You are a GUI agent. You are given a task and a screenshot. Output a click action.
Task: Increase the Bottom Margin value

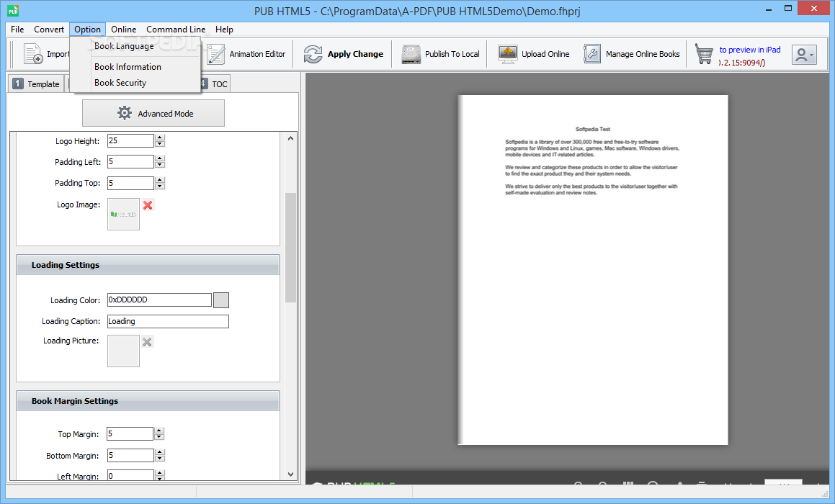(x=159, y=452)
